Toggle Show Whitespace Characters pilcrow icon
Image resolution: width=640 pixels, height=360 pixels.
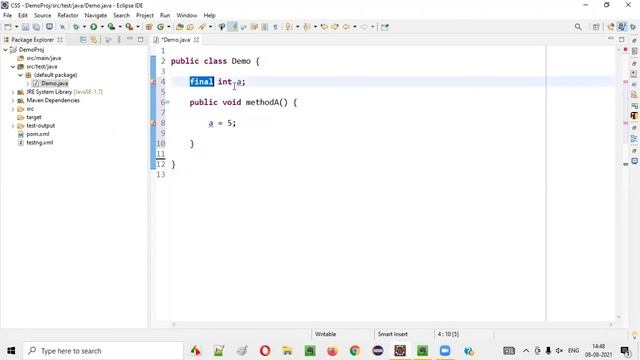click(x=276, y=27)
